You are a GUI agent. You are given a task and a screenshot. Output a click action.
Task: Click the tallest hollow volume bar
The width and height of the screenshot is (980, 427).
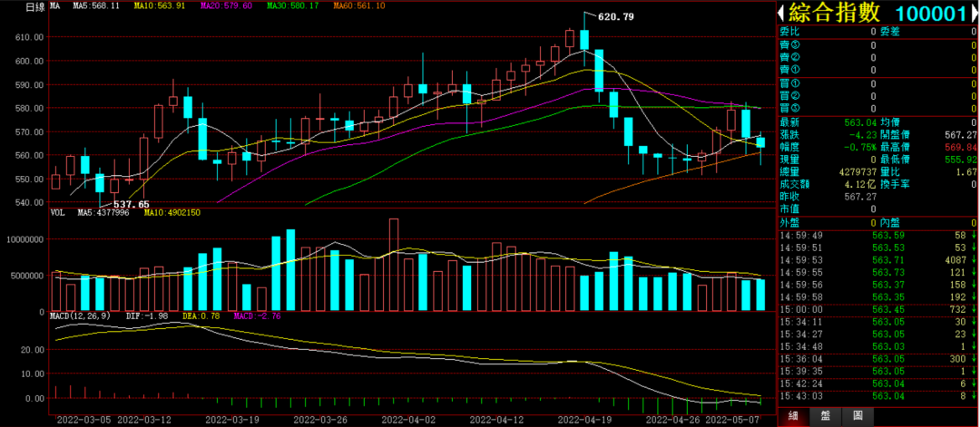[394, 265]
